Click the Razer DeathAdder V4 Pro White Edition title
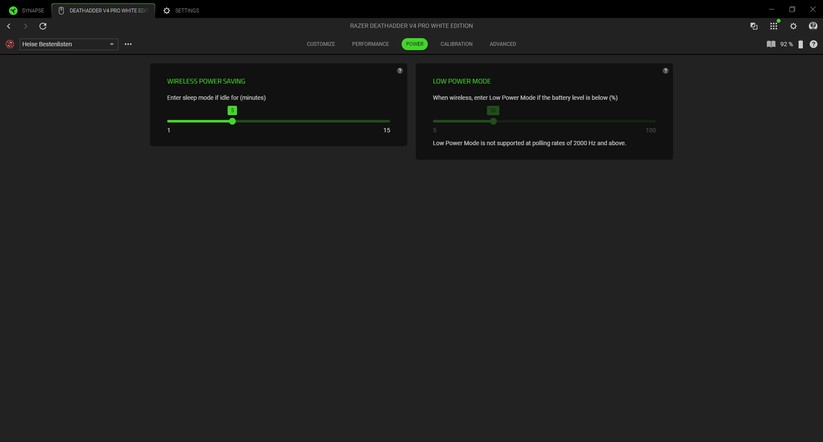 tap(411, 26)
